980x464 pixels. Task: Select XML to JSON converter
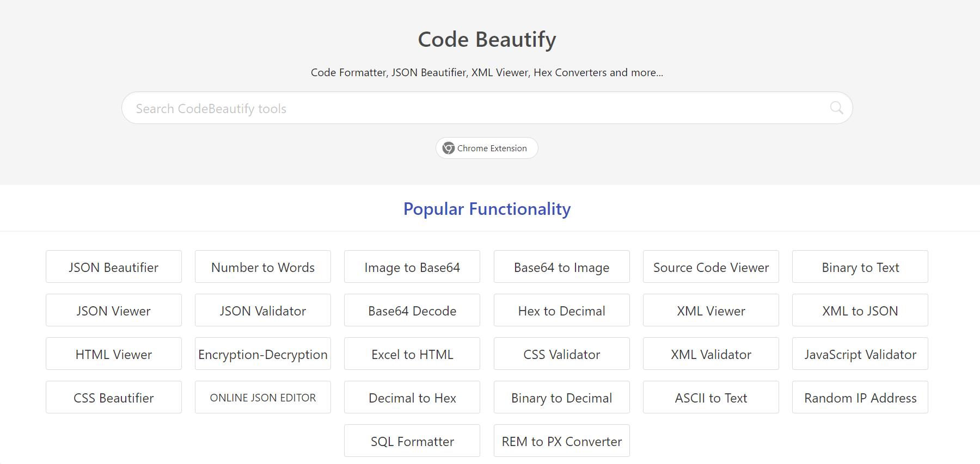[x=860, y=310]
